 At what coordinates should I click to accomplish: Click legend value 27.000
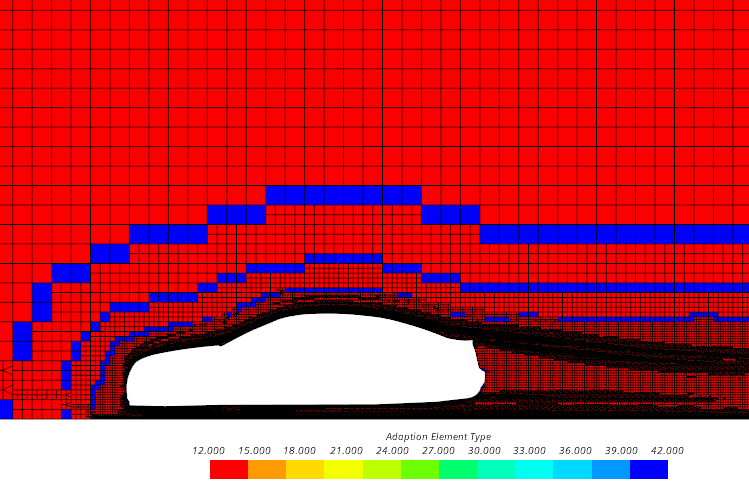(438, 451)
